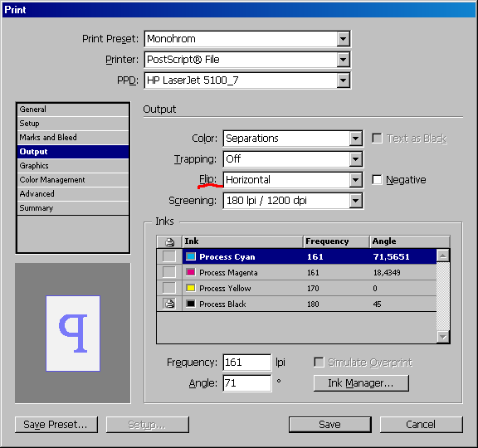Select the Process Magenta ink row
The height and width of the screenshot is (448, 478).
coord(296,272)
